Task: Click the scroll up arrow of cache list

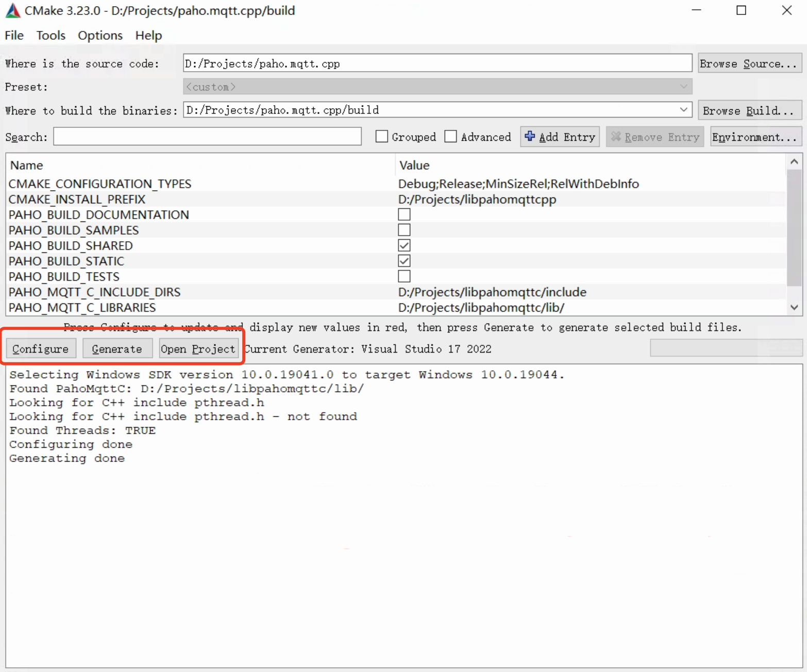Action: coord(794,162)
